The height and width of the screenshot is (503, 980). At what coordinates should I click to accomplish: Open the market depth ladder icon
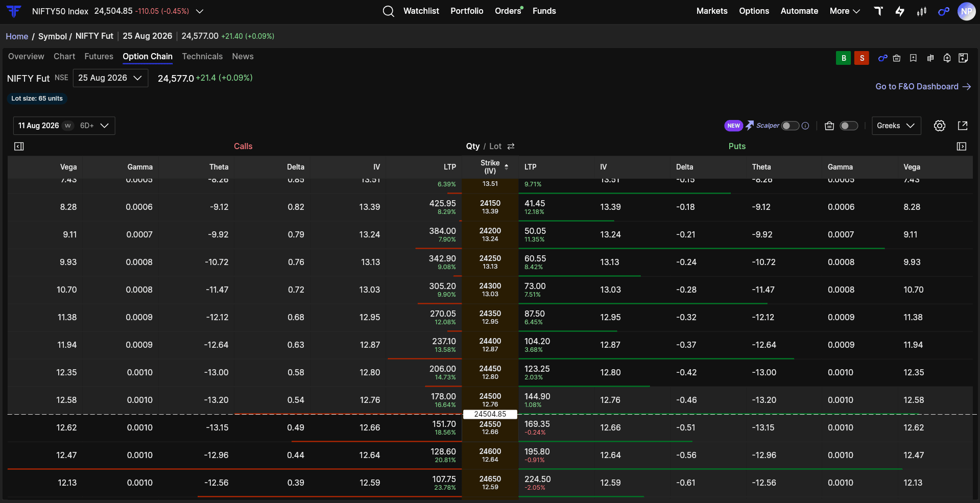click(930, 58)
